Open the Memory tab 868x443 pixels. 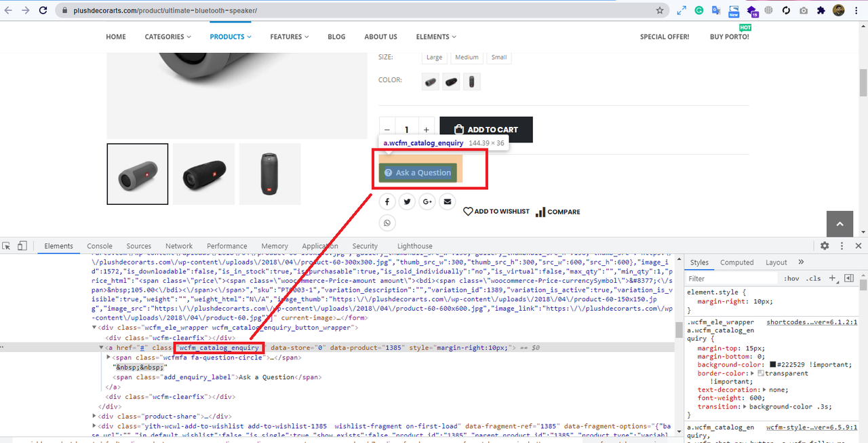click(x=275, y=246)
